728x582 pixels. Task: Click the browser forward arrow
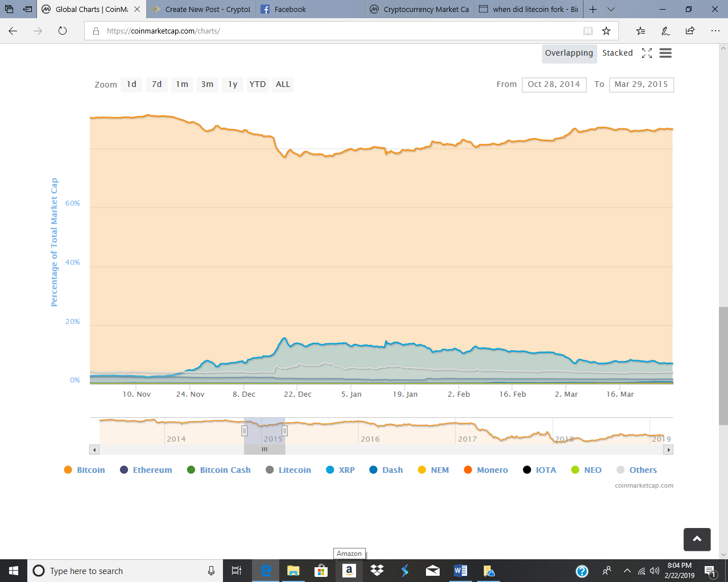(38, 31)
